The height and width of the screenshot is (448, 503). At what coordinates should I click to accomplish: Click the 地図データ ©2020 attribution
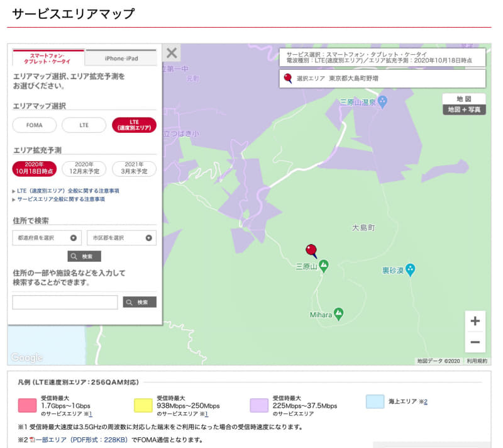[x=438, y=361]
